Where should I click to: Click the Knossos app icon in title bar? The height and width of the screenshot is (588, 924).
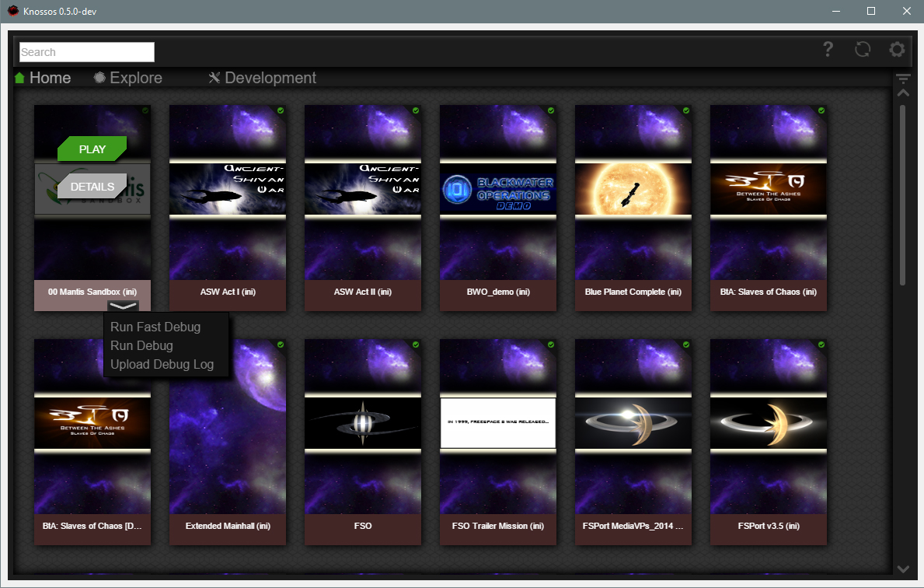12,11
